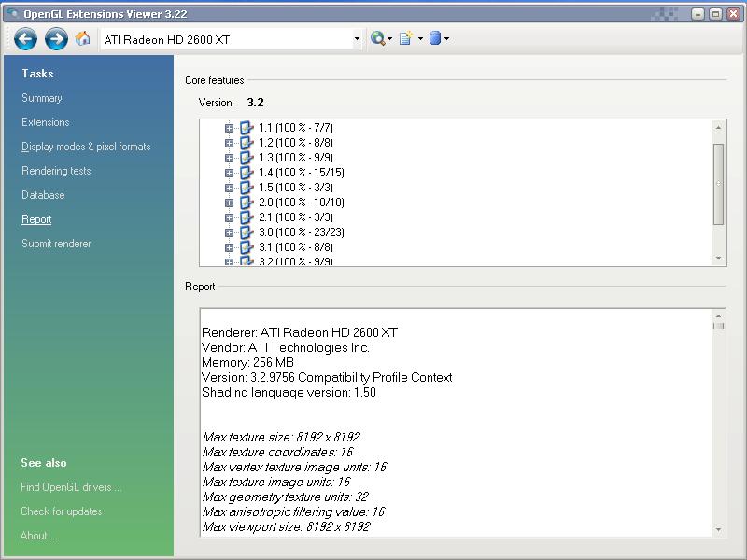Expand the 1.4 core features node
747x560 pixels.
tap(229, 173)
